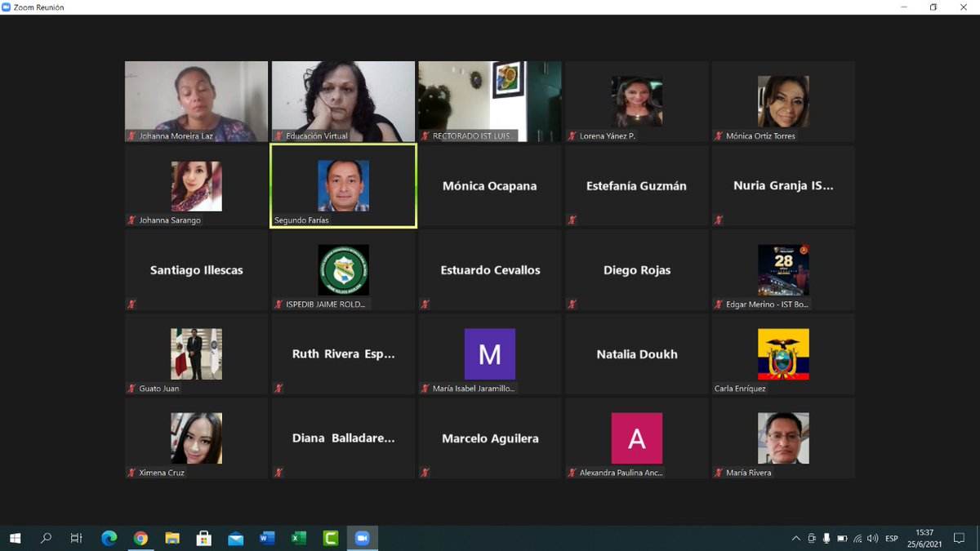This screenshot has width=980, height=551.
Task: Select pink A avatar of Alexandra Paulina
Action: click(x=637, y=438)
